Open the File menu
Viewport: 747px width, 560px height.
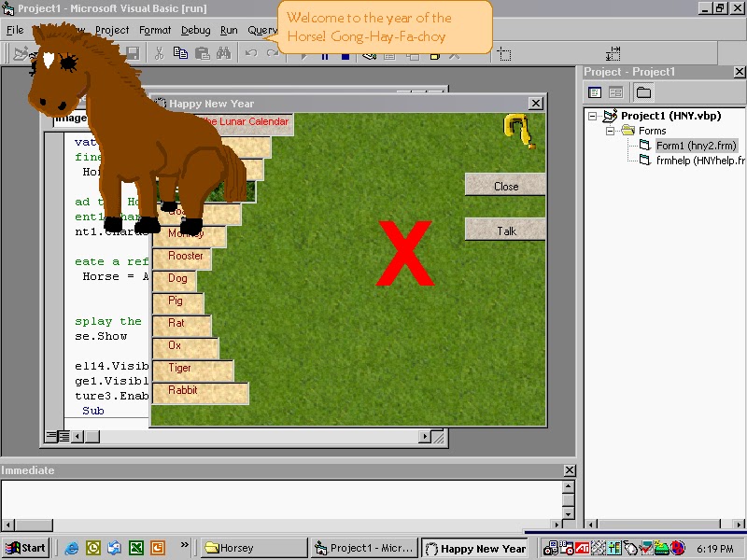coord(15,30)
